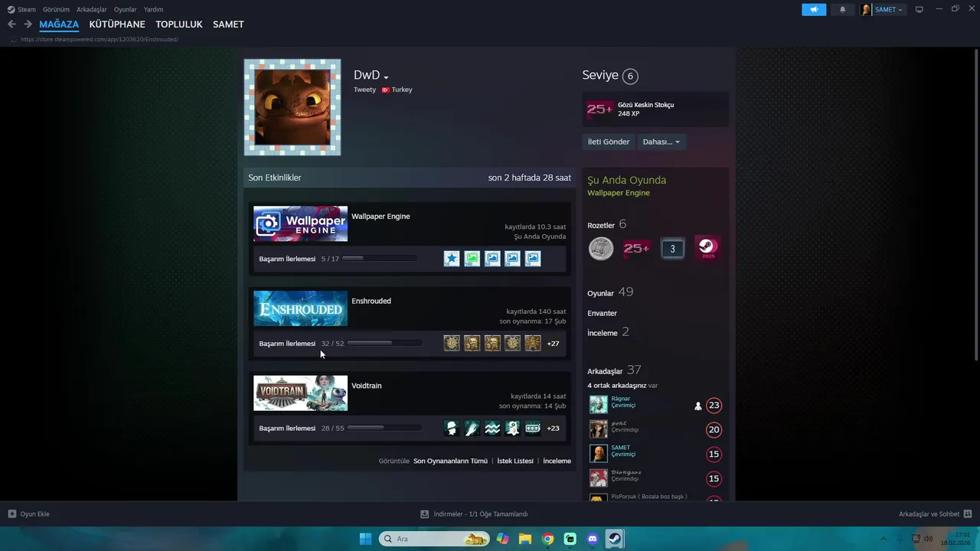Open File Explorer from the taskbar
The height and width of the screenshot is (551, 980).
(x=525, y=539)
